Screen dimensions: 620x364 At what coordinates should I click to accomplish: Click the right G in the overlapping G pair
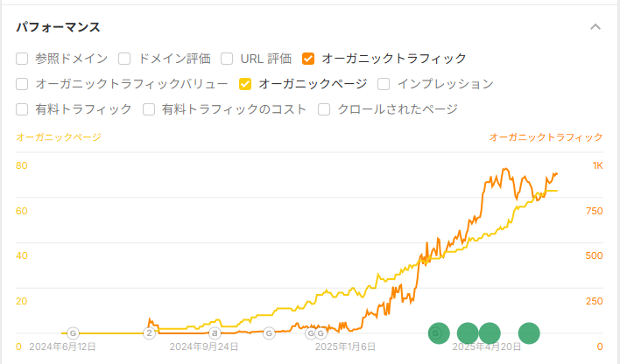tap(321, 333)
